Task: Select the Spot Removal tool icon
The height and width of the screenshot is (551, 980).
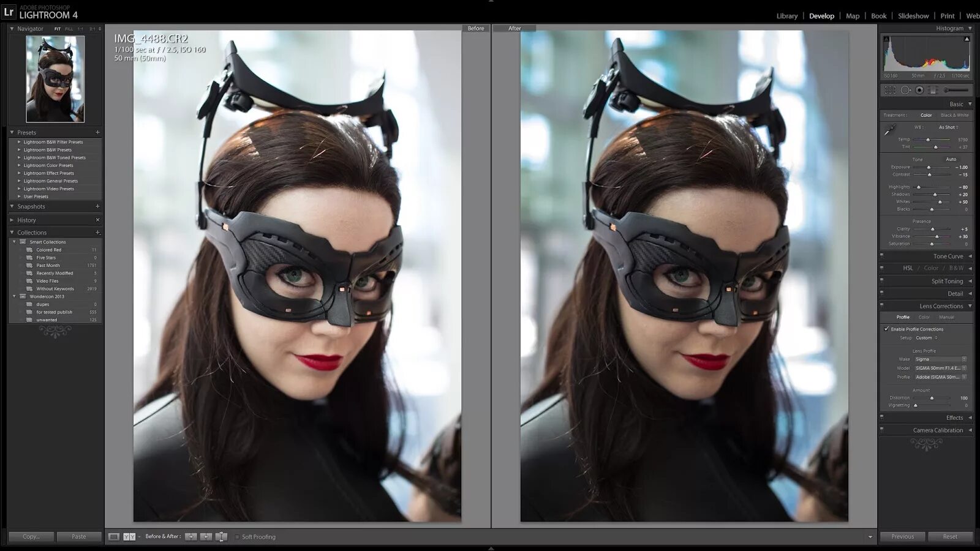Action: (x=905, y=90)
